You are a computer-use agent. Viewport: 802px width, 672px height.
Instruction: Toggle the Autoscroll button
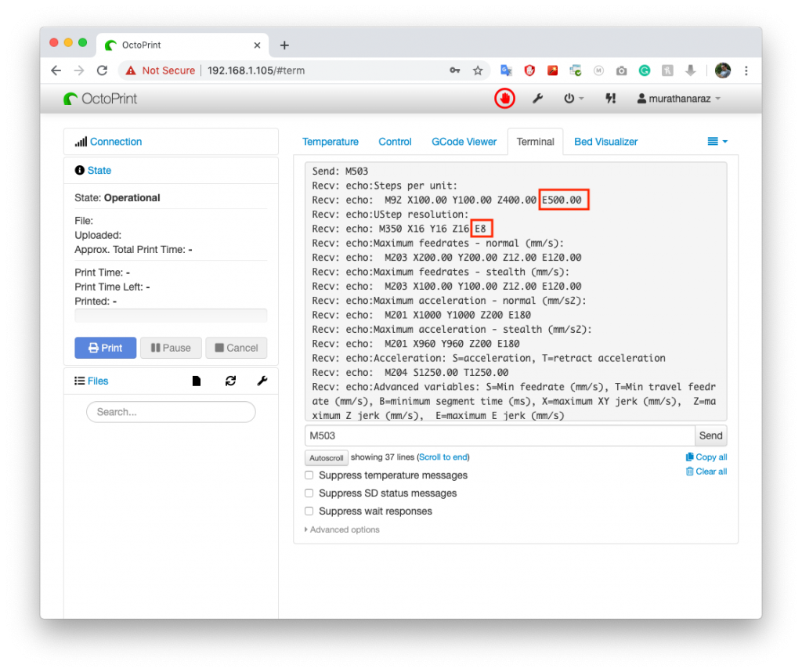(327, 457)
